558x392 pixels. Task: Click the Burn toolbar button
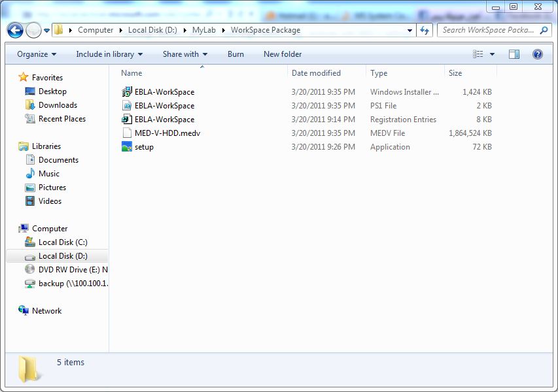235,54
